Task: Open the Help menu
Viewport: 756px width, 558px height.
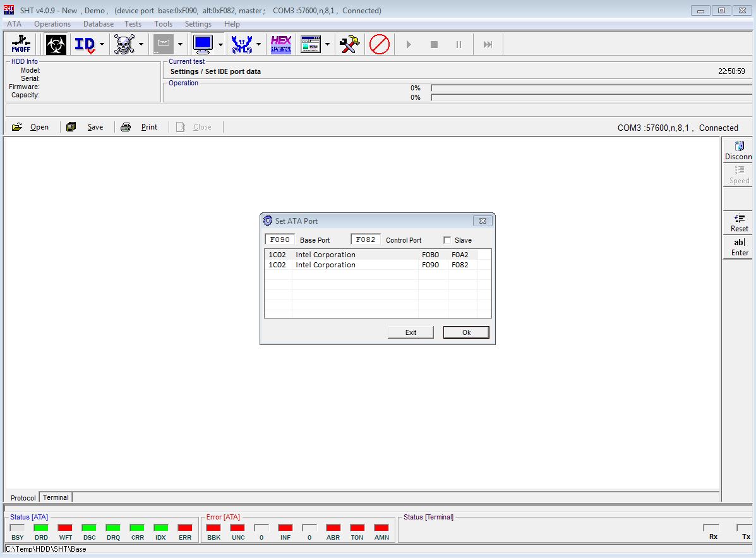Action: [x=232, y=24]
